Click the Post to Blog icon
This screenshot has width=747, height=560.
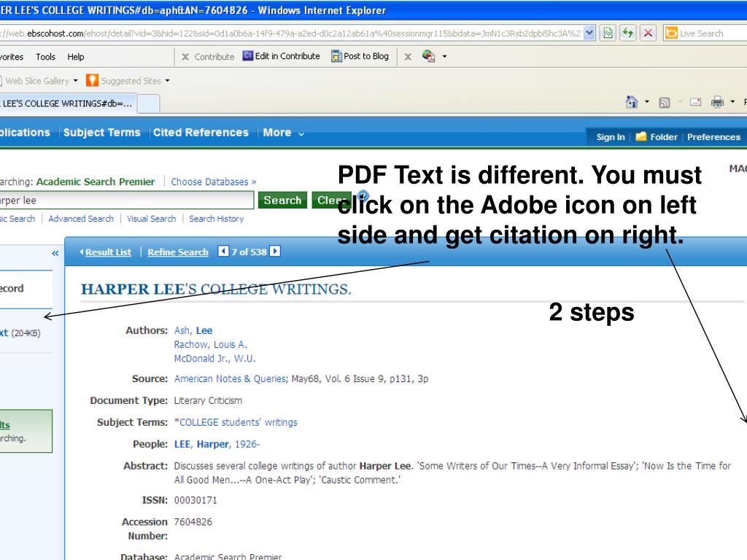click(336, 56)
